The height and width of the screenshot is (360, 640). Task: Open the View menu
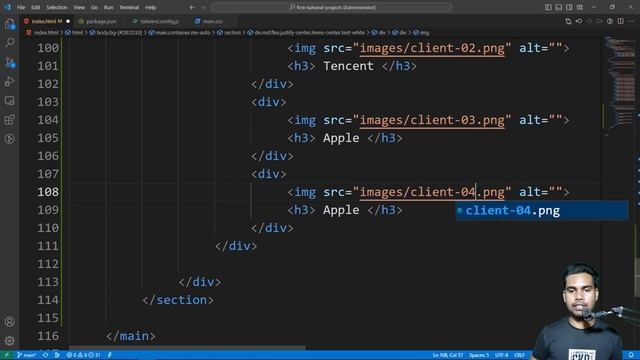point(79,7)
